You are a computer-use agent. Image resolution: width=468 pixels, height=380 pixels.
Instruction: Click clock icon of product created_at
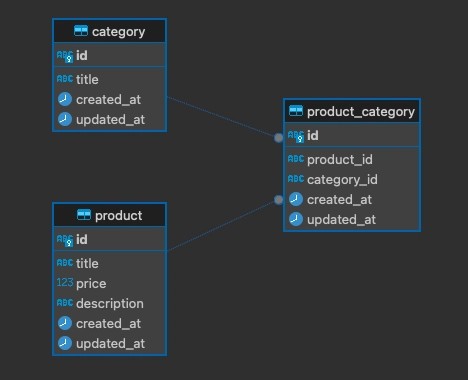(65, 323)
